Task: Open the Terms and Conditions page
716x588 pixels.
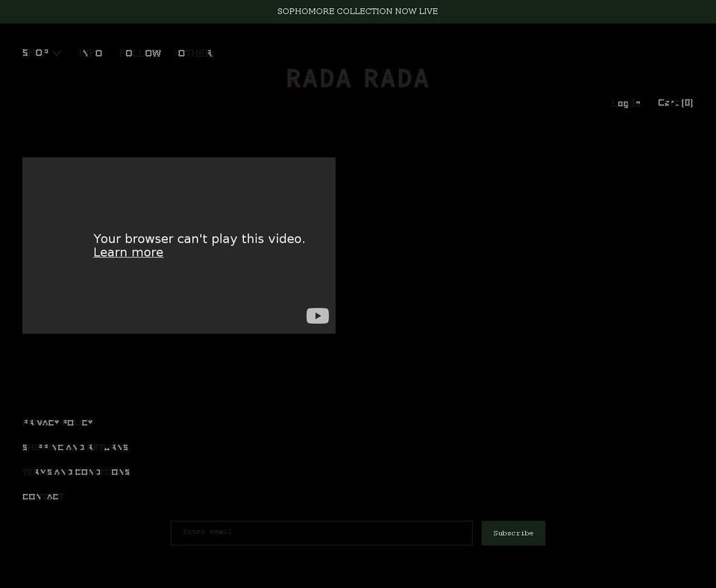Action: tap(76, 472)
